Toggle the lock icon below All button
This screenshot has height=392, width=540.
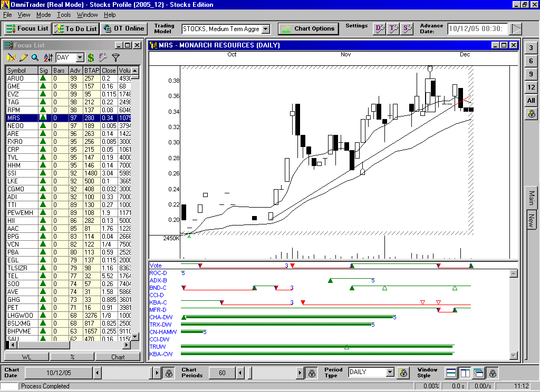click(x=531, y=113)
